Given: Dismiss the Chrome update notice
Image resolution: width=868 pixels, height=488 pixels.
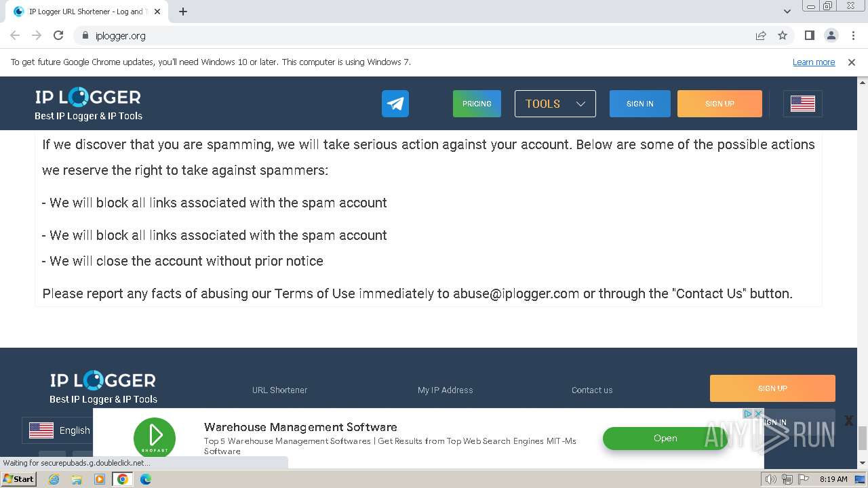Looking at the screenshot, I should [x=852, y=62].
